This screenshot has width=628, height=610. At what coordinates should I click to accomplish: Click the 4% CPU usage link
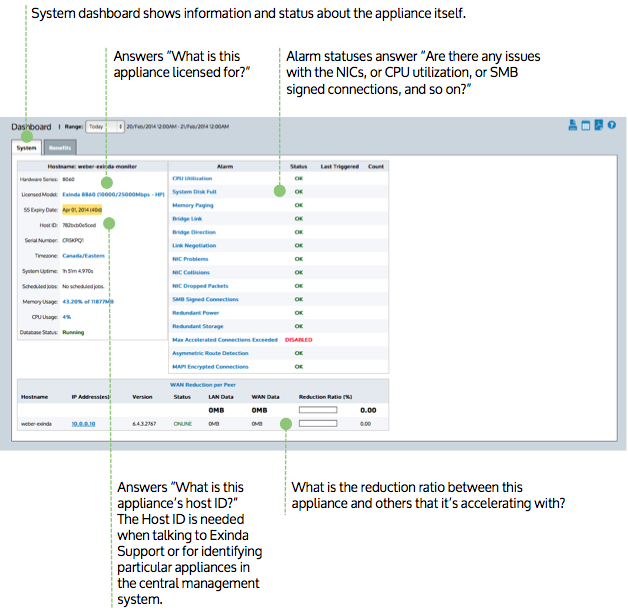click(66, 317)
